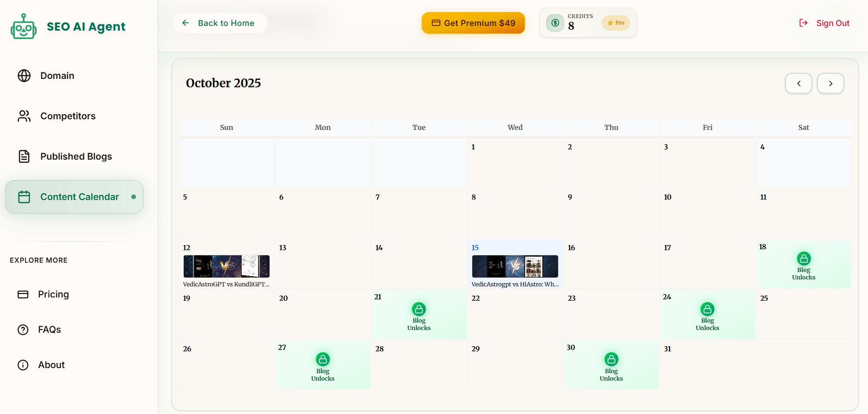Screen dimensions: 868x414
Task: Click the Pricing card icon
Action: 23,294
